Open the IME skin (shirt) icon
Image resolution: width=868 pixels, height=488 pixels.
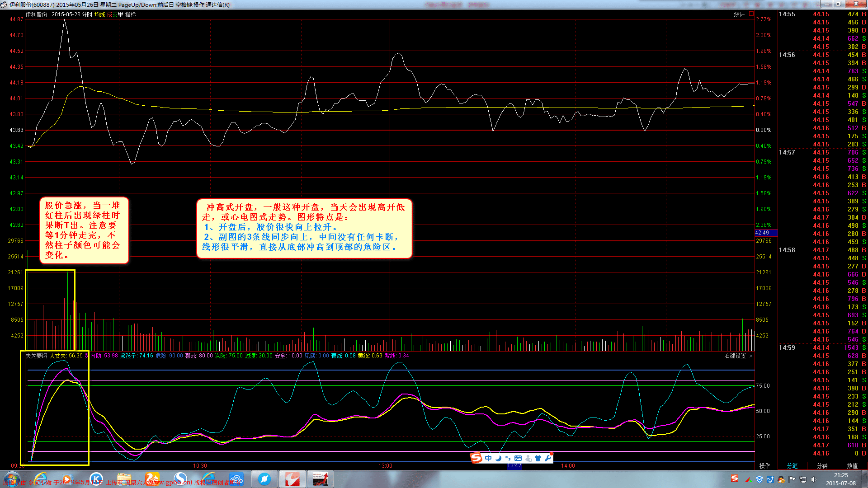pos(538,458)
